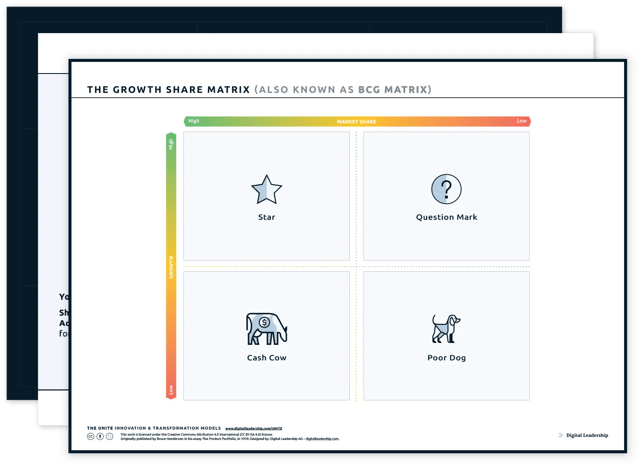Click the "(ALSO KNOWN AS BCG MATRIX)" subtitle
Image resolution: width=640 pixels, height=464 pixels.
(x=343, y=89)
